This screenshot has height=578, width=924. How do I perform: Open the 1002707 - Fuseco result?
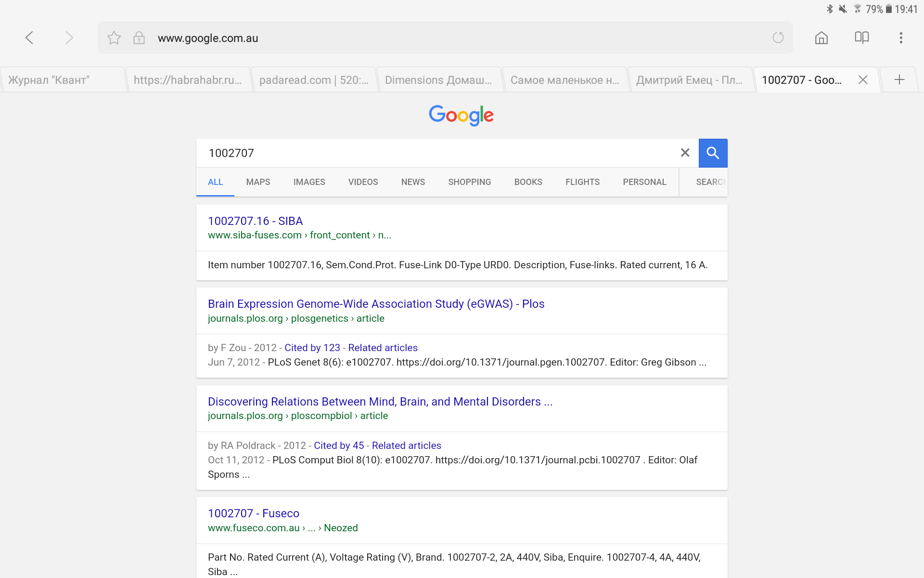(253, 513)
